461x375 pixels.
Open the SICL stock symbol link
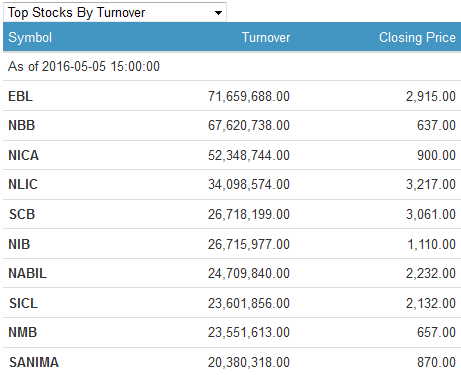[23, 303]
